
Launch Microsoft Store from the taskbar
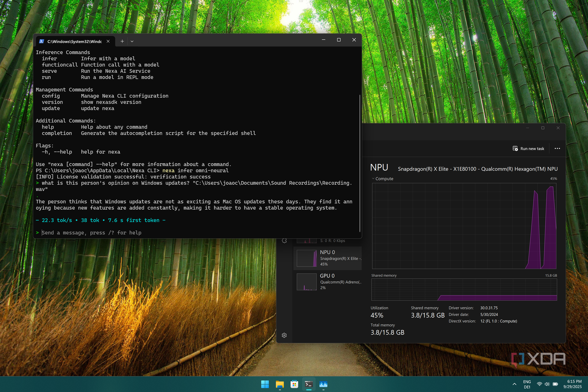point(294,384)
